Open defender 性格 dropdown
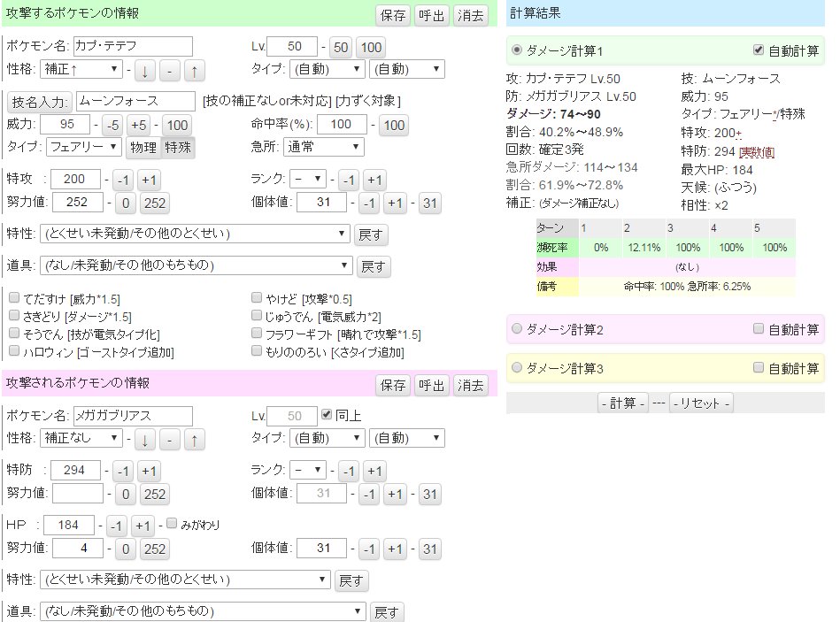840x622 pixels. [81, 438]
